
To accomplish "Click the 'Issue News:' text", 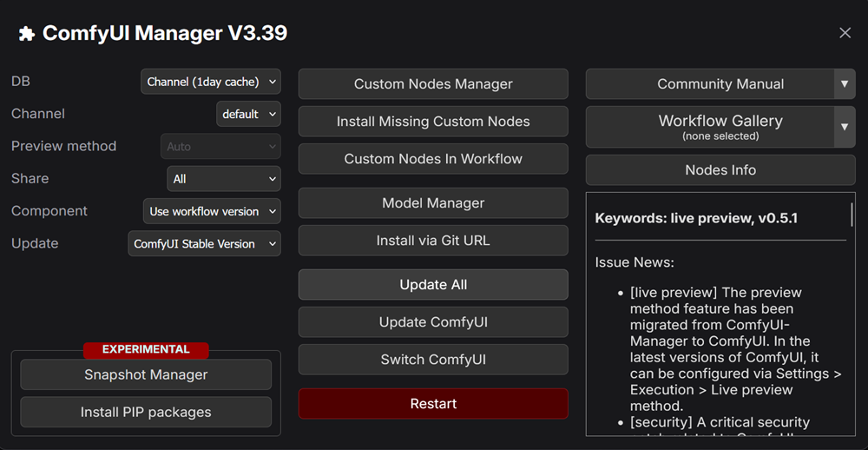I will click(635, 262).
